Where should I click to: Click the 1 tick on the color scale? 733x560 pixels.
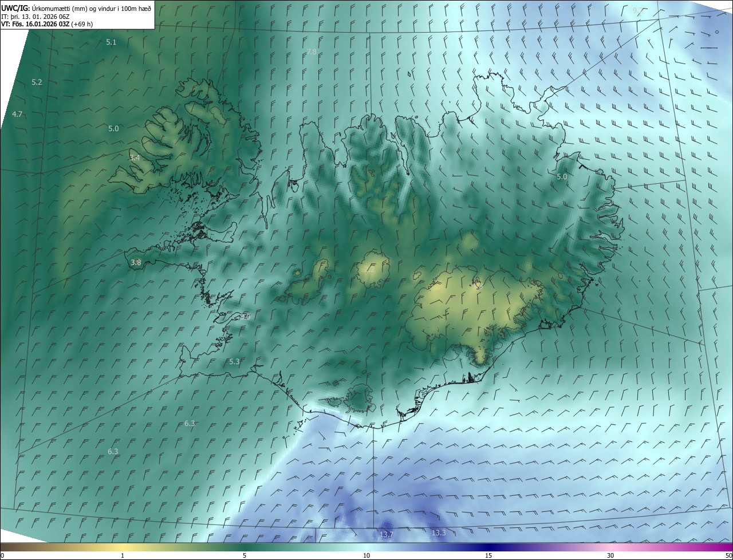point(123,555)
